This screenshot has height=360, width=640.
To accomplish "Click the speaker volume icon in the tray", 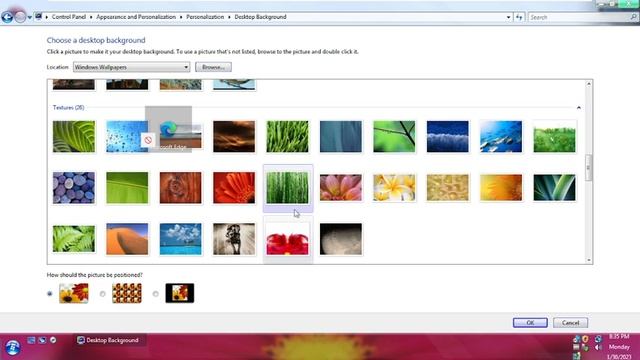I will [x=598, y=347].
